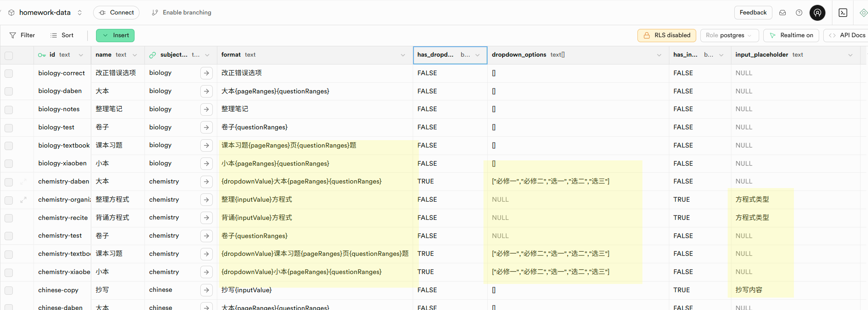868x310 pixels.
Task: Select the name cell 背诵方程式
Action: point(118,218)
